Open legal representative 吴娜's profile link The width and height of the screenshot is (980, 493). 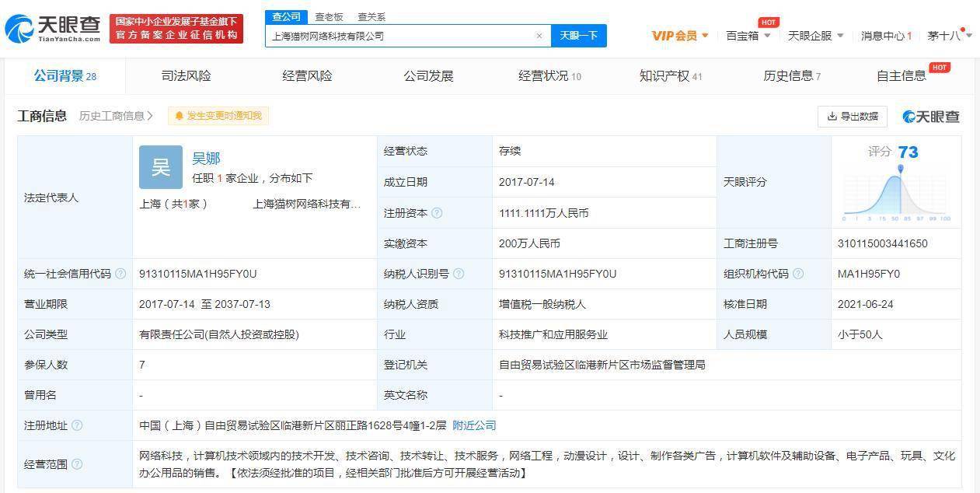[x=206, y=158]
